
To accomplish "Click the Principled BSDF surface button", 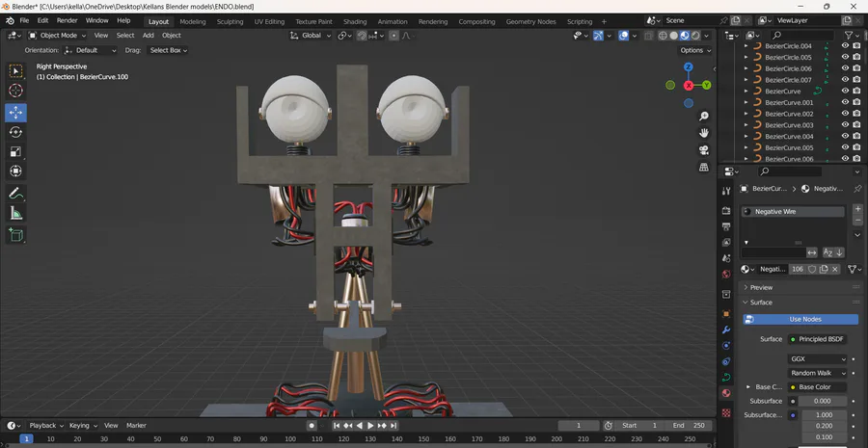I will pyautogui.click(x=817, y=339).
